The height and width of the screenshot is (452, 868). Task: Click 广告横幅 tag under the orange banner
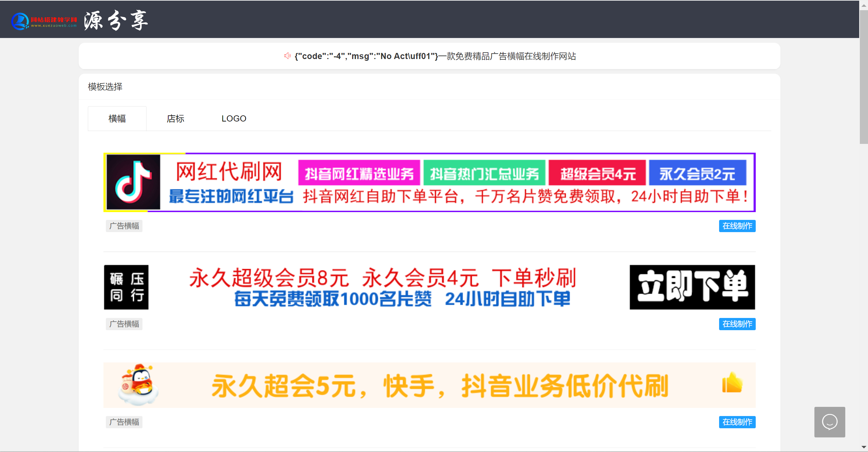[124, 422]
